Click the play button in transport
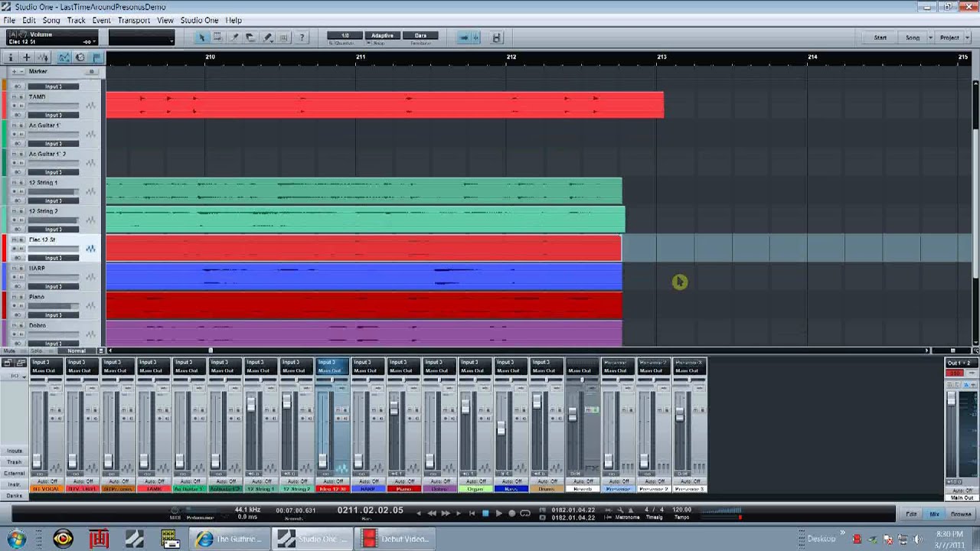 click(498, 514)
